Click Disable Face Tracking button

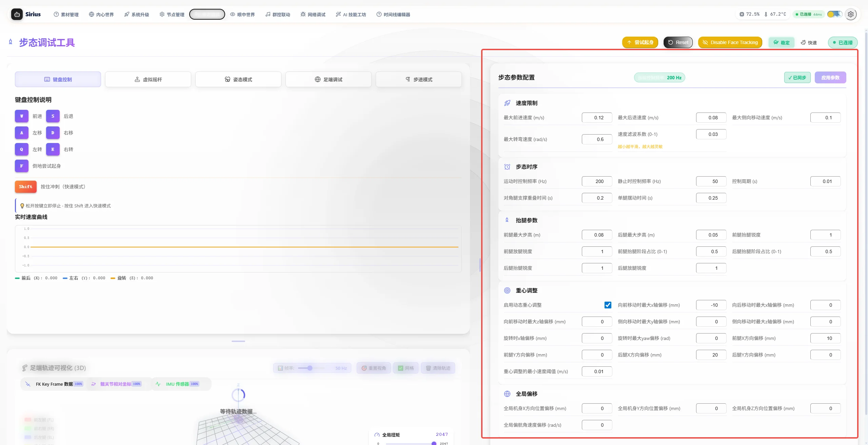coord(730,42)
